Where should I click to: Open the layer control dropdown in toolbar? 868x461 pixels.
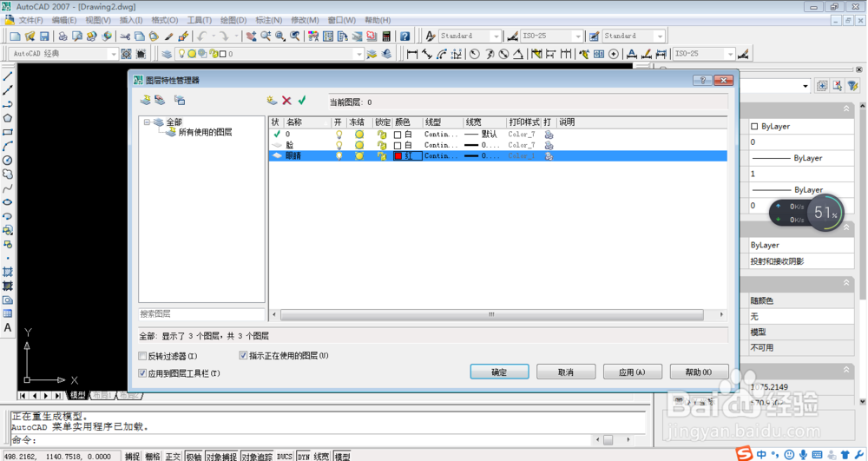(358, 54)
